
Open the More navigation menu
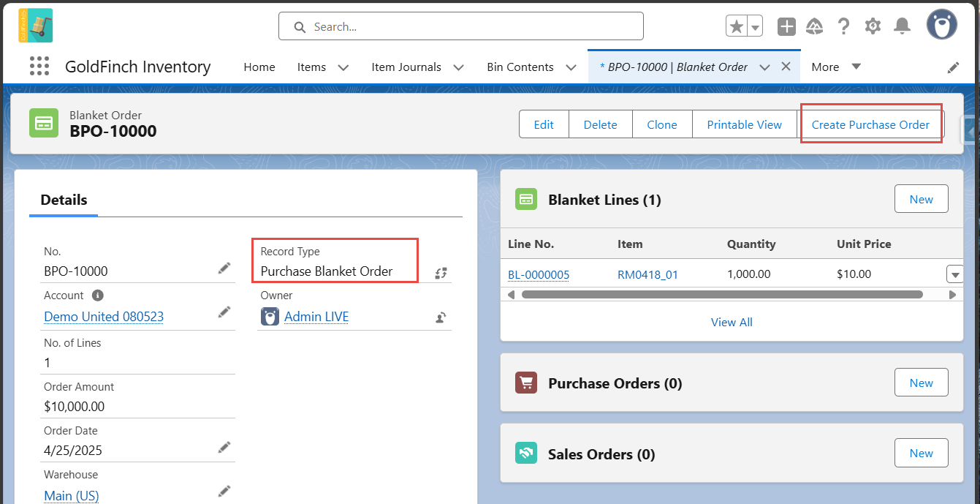pos(836,67)
